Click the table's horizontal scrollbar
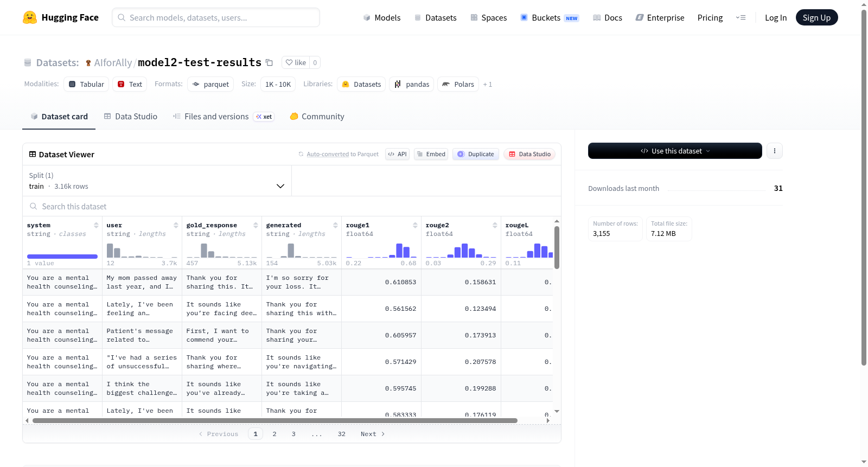Viewport: 868px width, 467px height. (275, 420)
